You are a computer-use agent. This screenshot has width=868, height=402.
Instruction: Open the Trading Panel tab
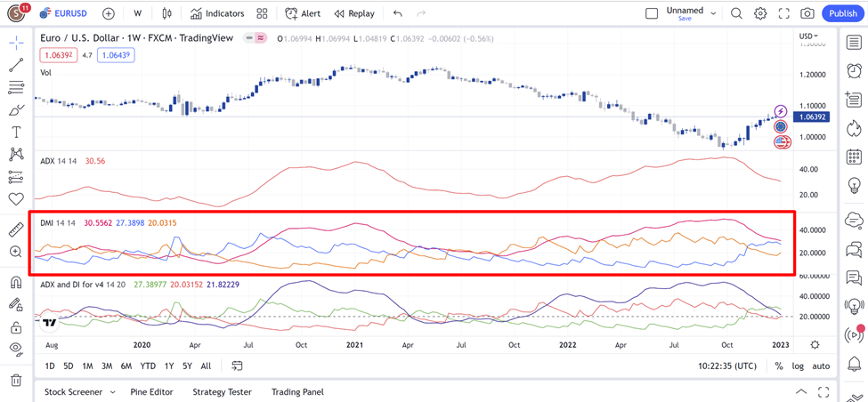coord(297,392)
